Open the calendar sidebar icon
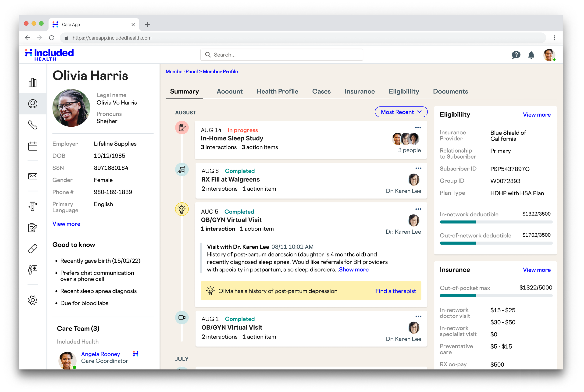Screen dimensions: 584x392 click(x=33, y=146)
